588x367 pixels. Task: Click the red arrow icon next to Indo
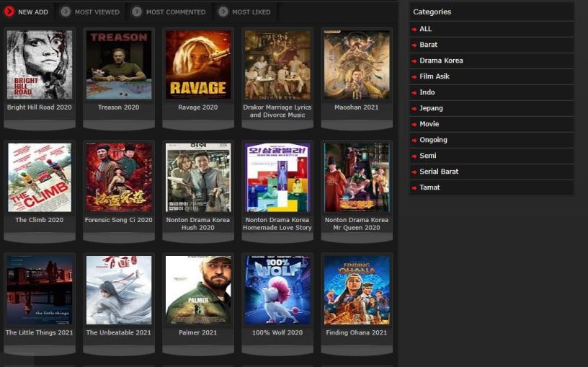[414, 93]
